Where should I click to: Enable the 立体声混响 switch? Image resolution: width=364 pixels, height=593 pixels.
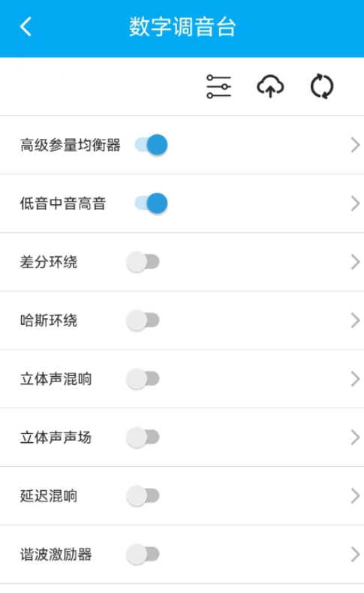[143, 378]
